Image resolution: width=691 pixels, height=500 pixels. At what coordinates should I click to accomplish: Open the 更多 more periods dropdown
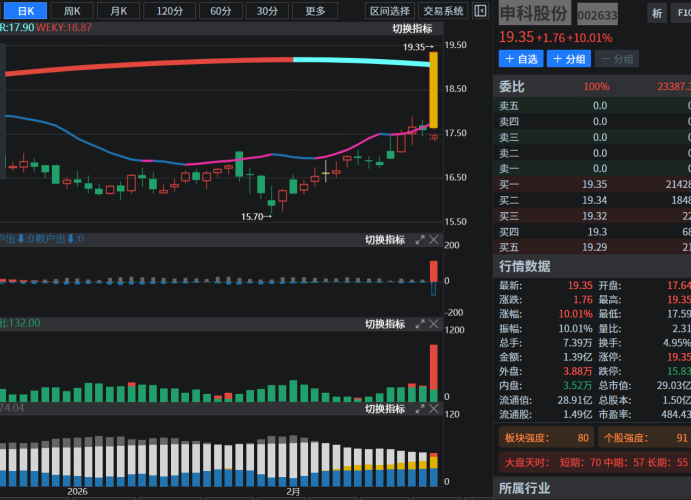(315, 11)
